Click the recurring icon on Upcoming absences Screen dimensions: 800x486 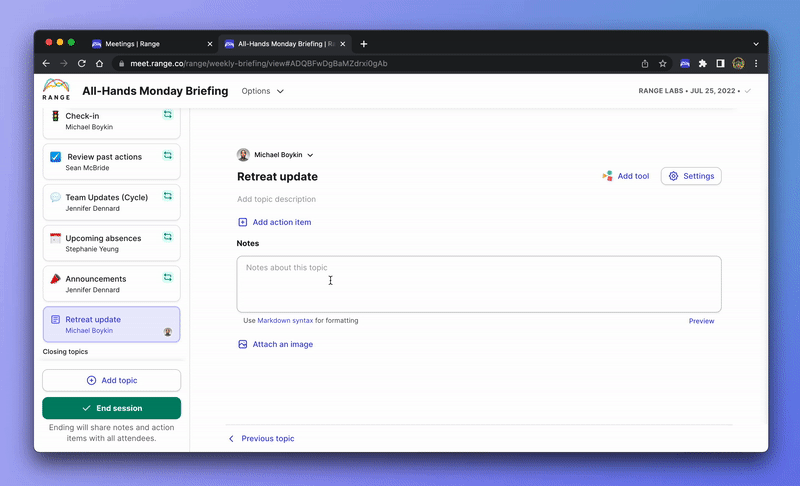tap(167, 237)
